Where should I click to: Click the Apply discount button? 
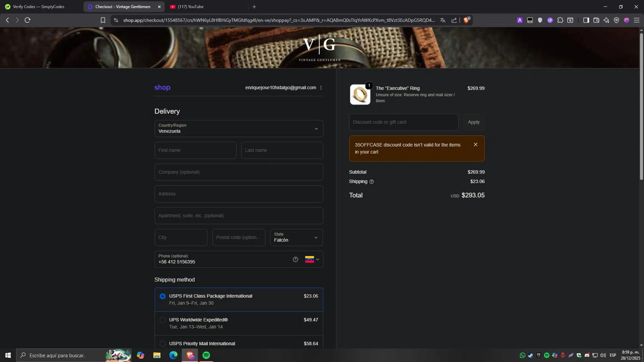click(474, 122)
